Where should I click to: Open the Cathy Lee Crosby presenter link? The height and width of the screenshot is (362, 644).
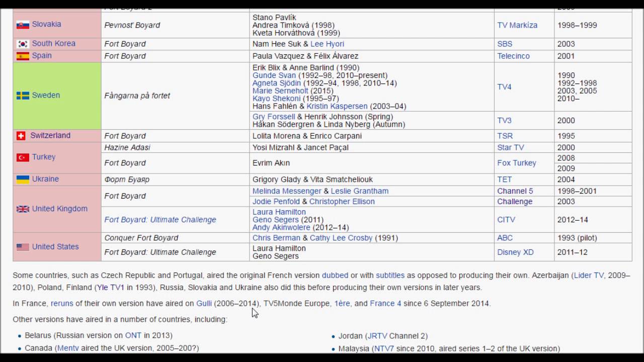(x=341, y=238)
